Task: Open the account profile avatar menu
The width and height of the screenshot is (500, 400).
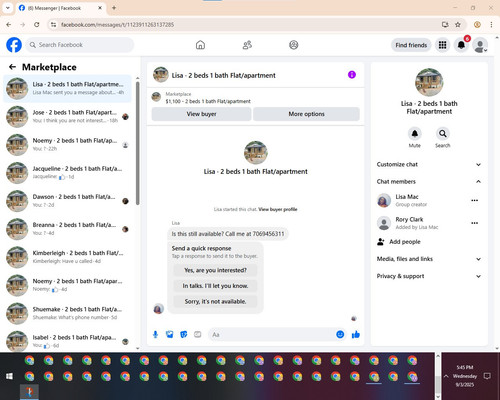Action: [x=480, y=45]
